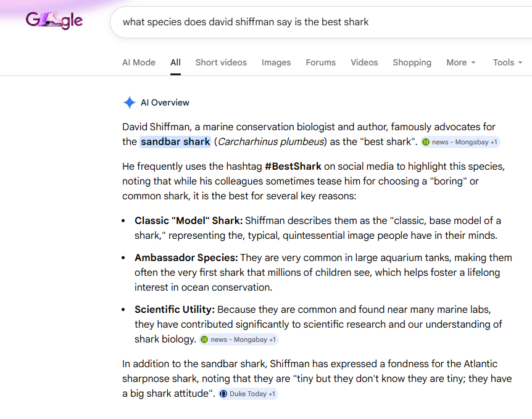Go to the Forums tab
Image resolution: width=532 pixels, height=419 pixels.
click(x=321, y=62)
